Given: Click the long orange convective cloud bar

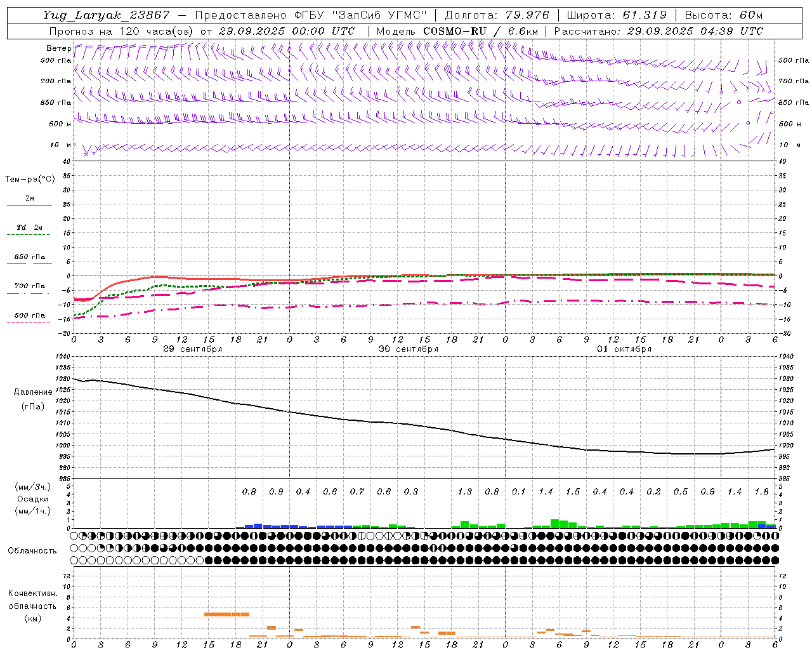Looking at the screenshot, I should (226, 614).
